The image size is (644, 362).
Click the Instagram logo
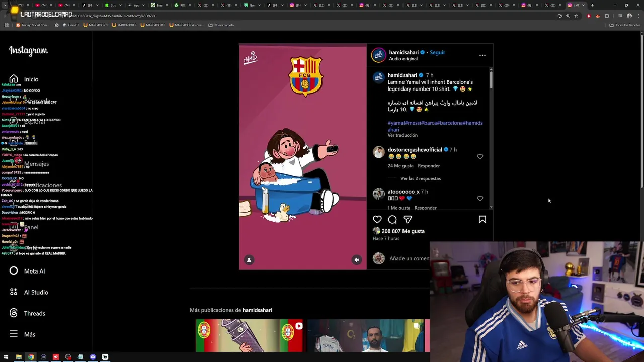[28, 51]
